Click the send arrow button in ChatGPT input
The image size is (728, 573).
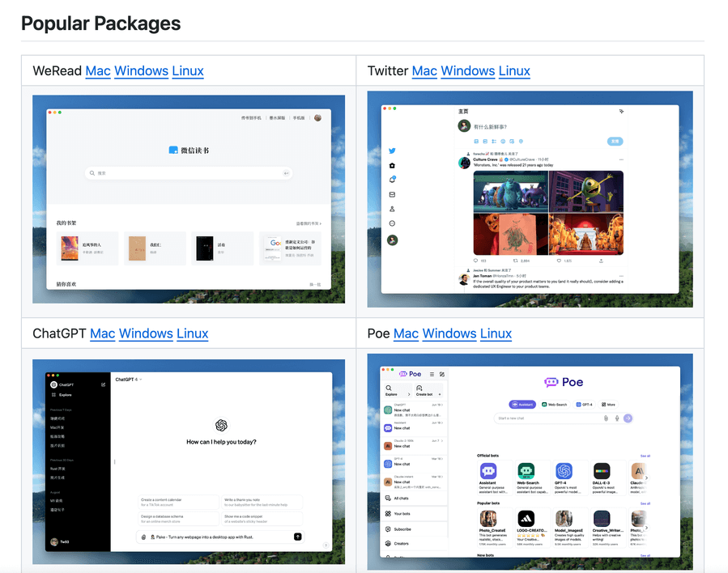[x=298, y=537]
